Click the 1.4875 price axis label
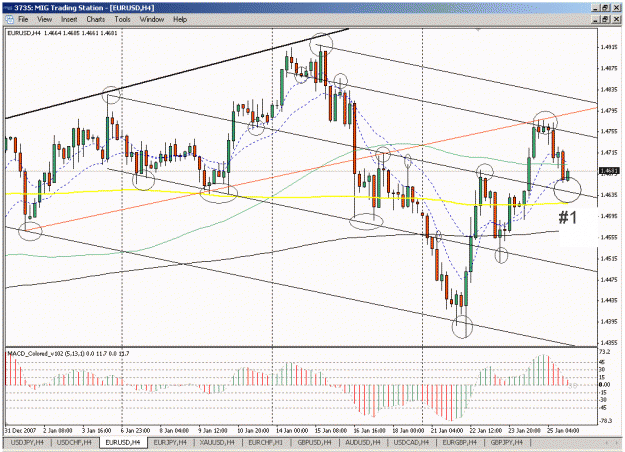Viewport: 625px width, 452px height. 608,69
